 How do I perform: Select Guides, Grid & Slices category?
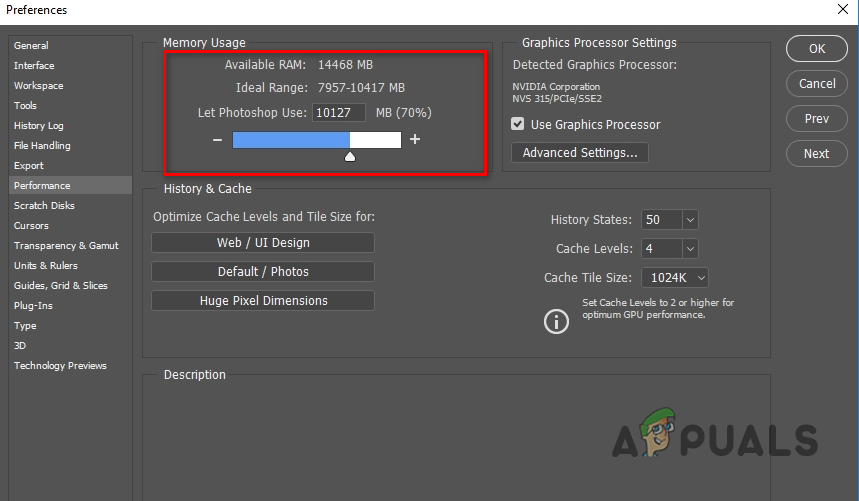click(x=70, y=285)
